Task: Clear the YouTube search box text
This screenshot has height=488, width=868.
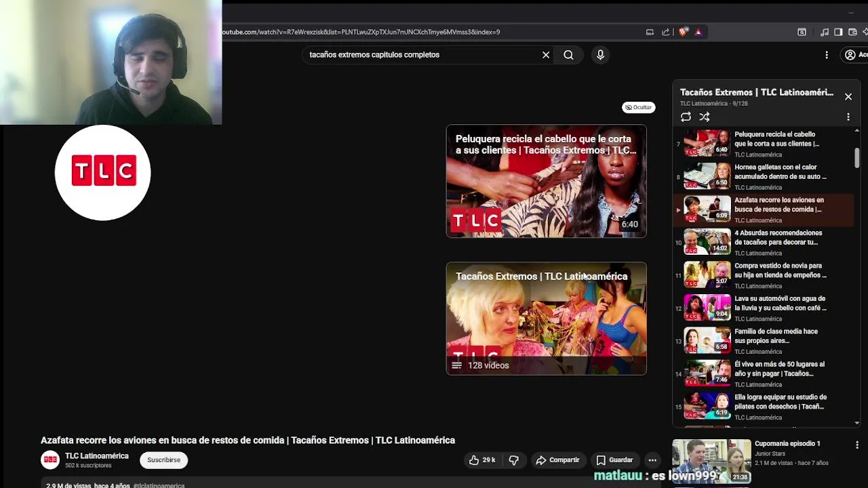Action: (x=546, y=55)
